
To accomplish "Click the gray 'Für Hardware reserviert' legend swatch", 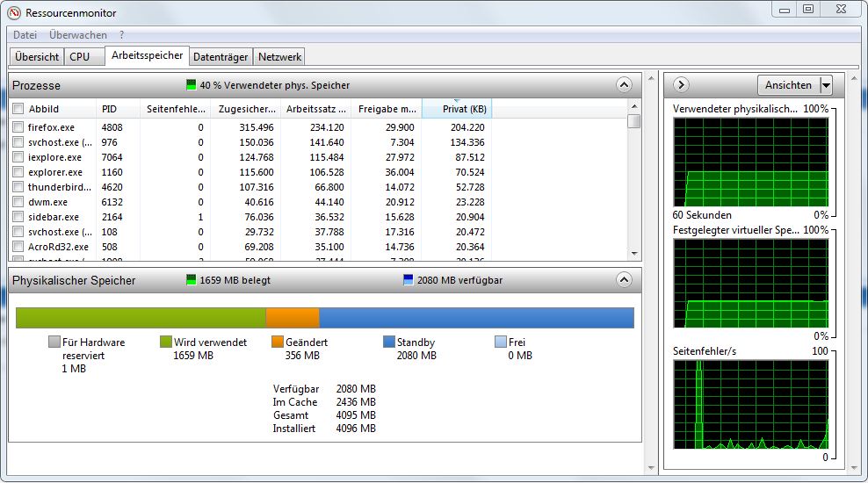I will tap(54, 342).
